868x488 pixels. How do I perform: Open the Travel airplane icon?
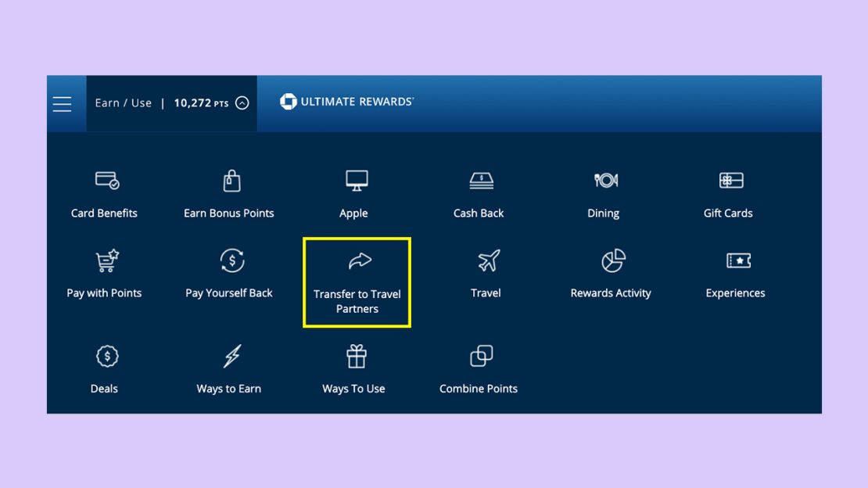click(x=489, y=260)
